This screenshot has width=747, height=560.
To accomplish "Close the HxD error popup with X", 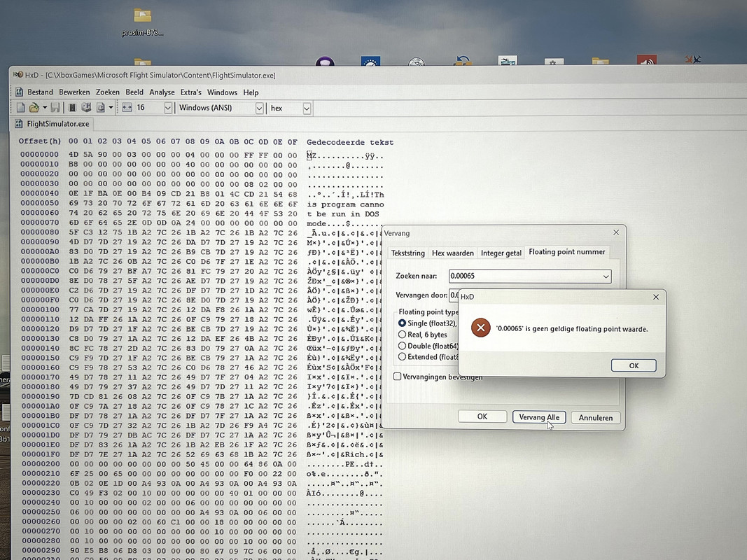I will [x=656, y=297].
